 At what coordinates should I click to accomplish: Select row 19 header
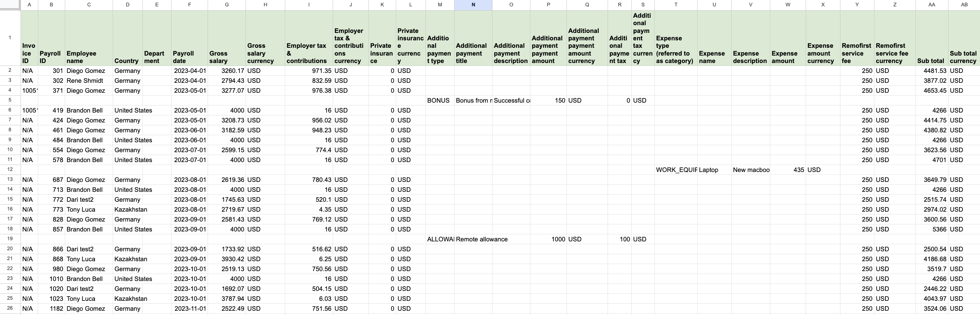[10, 239]
